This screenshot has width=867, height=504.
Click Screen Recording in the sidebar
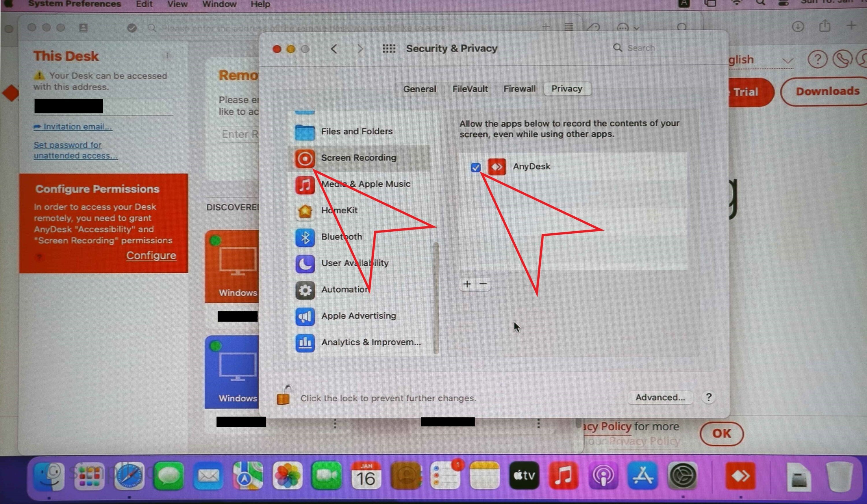358,157
